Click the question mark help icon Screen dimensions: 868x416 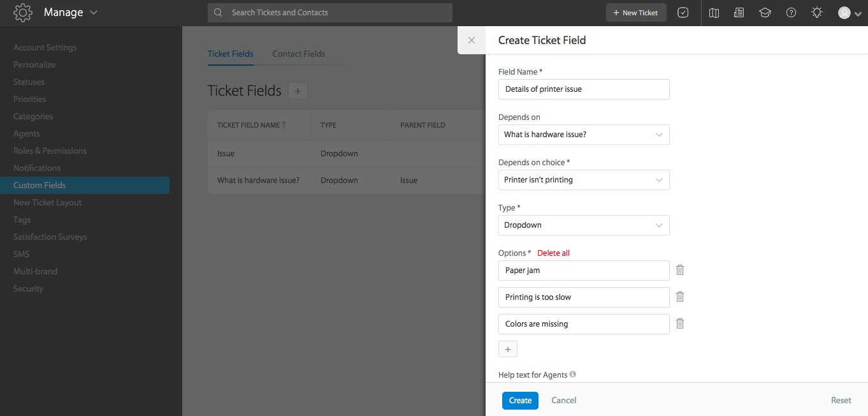[791, 12]
